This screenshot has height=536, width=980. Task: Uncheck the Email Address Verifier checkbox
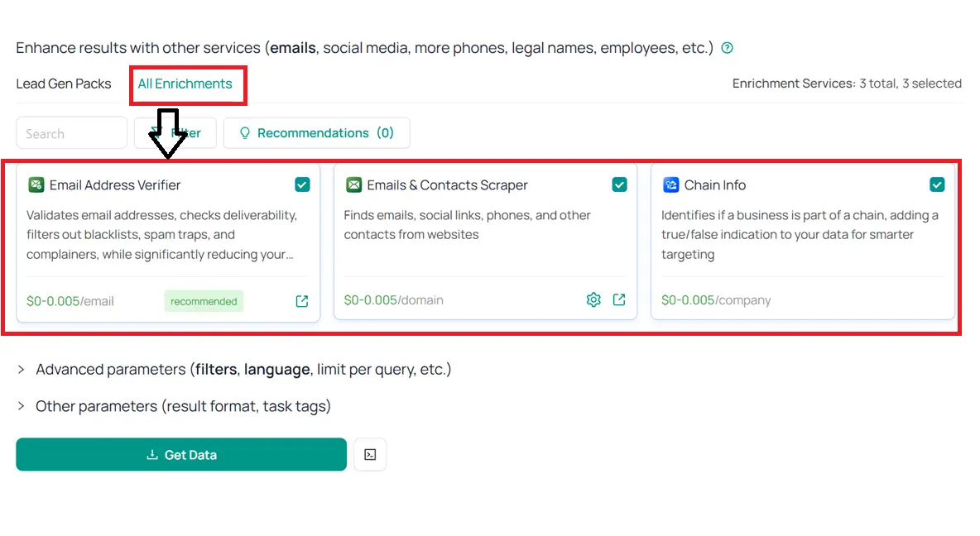tap(302, 184)
